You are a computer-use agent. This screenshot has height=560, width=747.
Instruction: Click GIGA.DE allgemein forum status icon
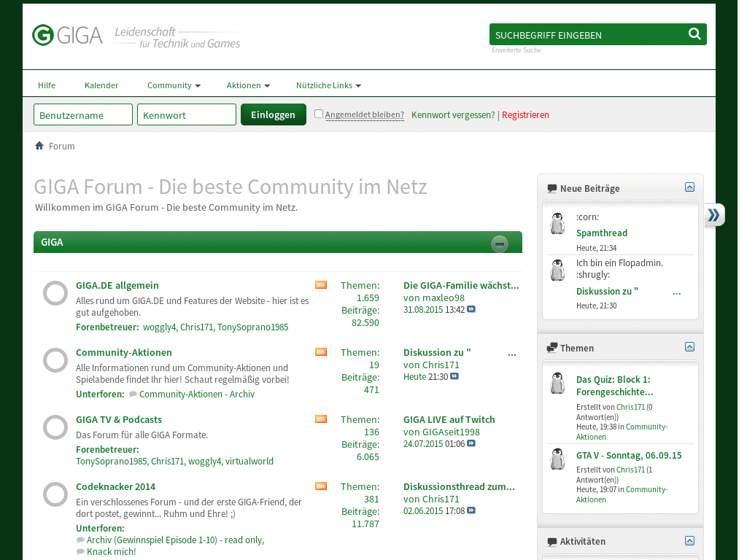pos(55,293)
